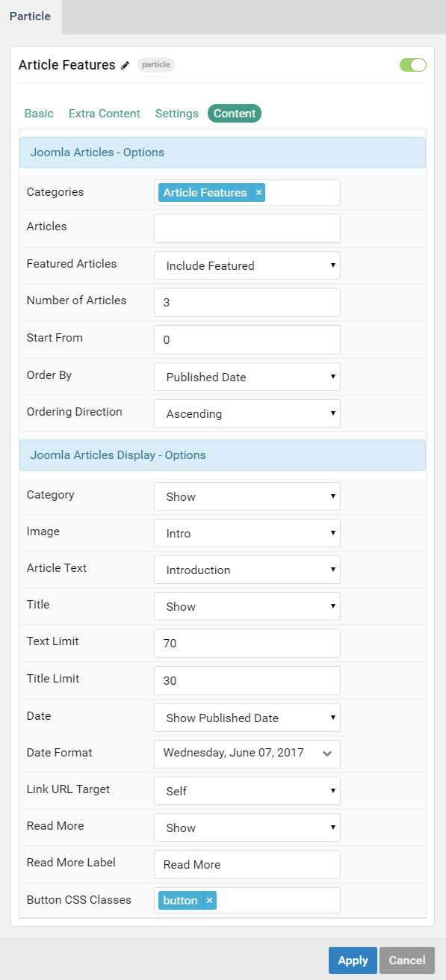Open the Title Show dropdown

click(x=247, y=606)
